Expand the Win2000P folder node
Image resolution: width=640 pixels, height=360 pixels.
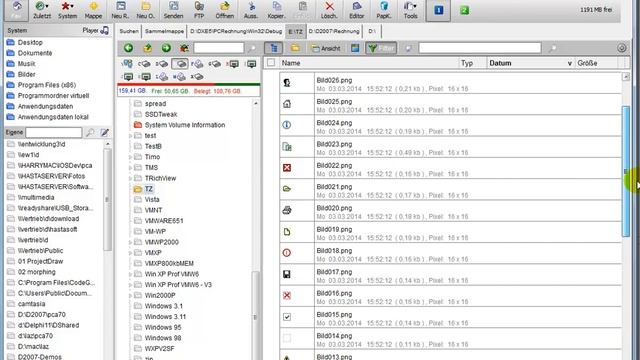click(x=130, y=296)
